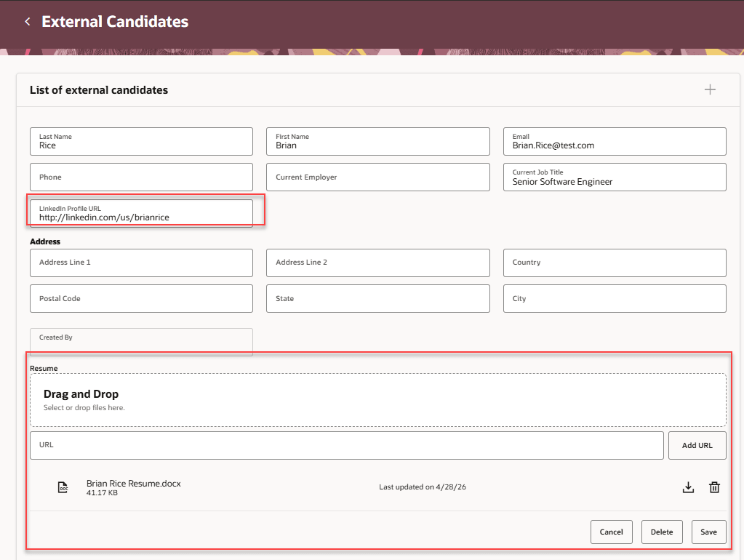Click the External Candidates page title
The image size is (744, 560).
115,21
